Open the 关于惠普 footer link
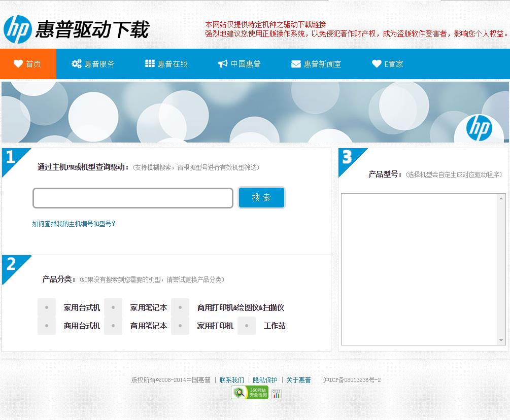This screenshot has width=510, height=420. tap(298, 380)
